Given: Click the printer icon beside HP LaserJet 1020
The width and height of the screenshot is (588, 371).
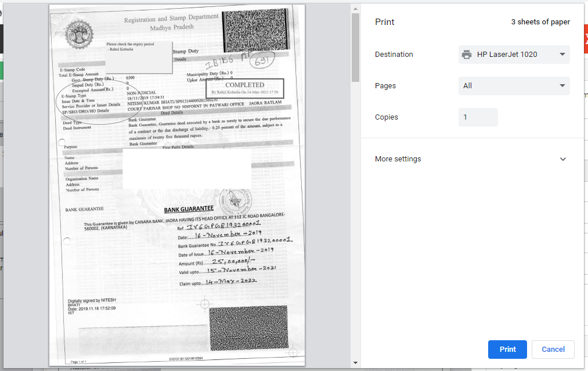Looking at the screenshot, I should pos(467,54).
